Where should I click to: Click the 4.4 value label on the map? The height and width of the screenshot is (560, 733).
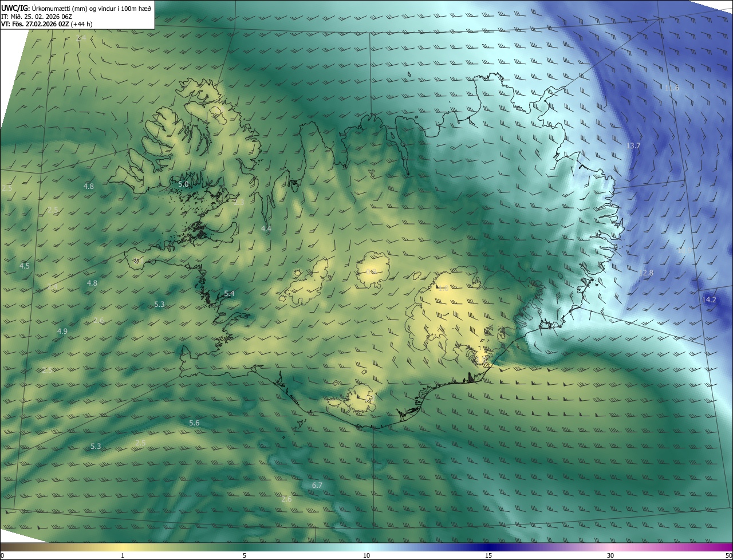pyautogui.click(x=266, y=228)
